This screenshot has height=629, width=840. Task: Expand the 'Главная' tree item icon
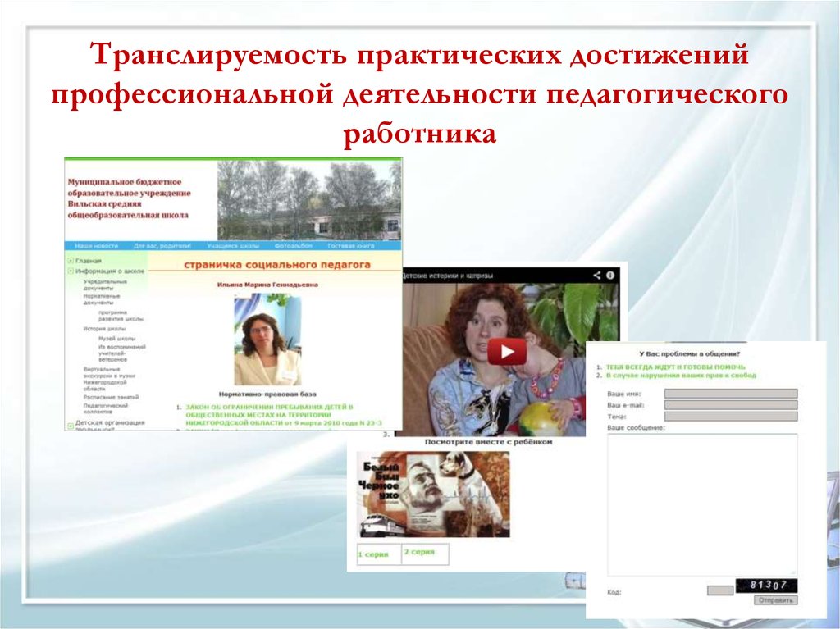tap(71, 261)
